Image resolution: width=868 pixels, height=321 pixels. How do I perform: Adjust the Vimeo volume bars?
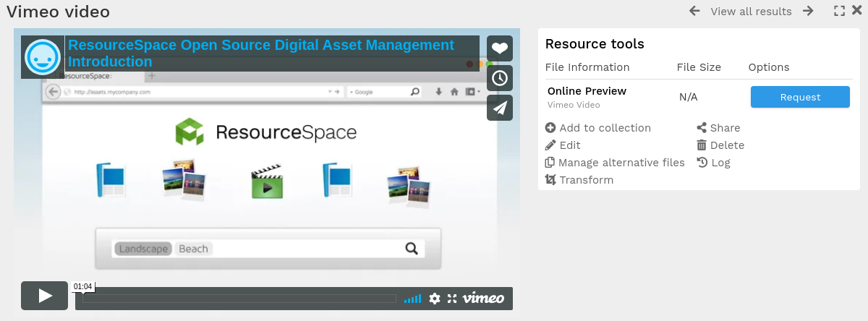pos(412,299)
